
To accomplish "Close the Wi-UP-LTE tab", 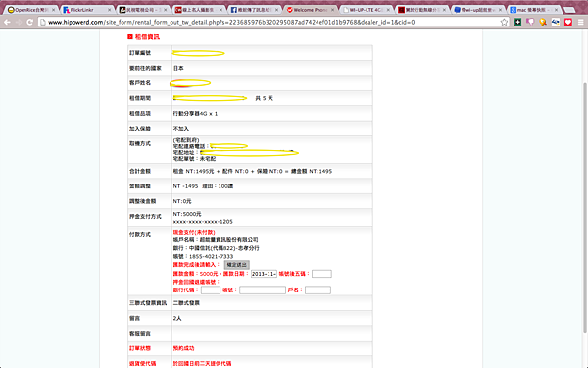I will point(388,10).
